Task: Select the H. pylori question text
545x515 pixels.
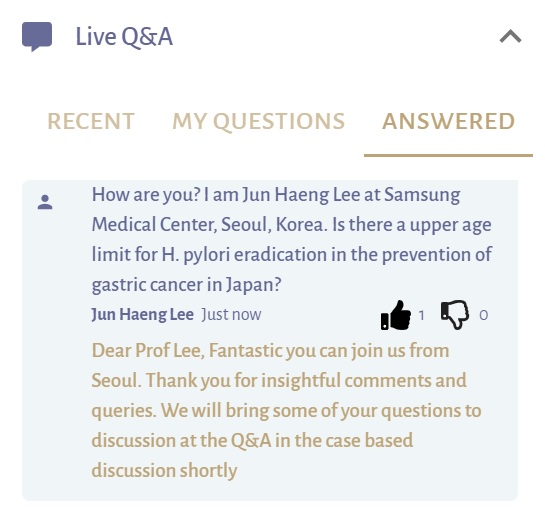Action: 292,240
